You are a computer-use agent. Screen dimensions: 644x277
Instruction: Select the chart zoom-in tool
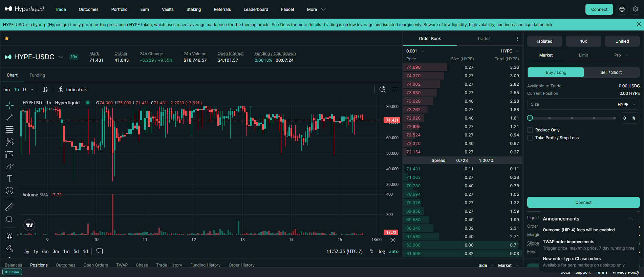tap(9, 219)
